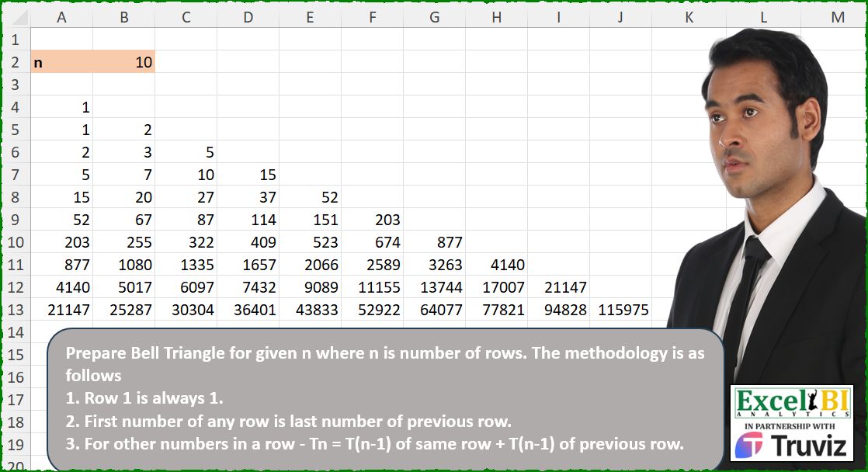Select row 14 header
Image resolution: width=868 pixels, height=472 pixels.
[x=16, y=332]
